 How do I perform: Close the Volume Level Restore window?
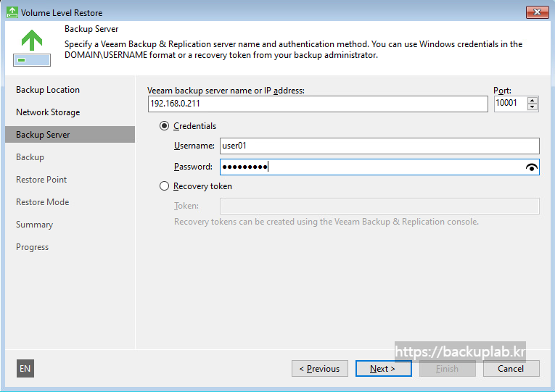(538, 12)
